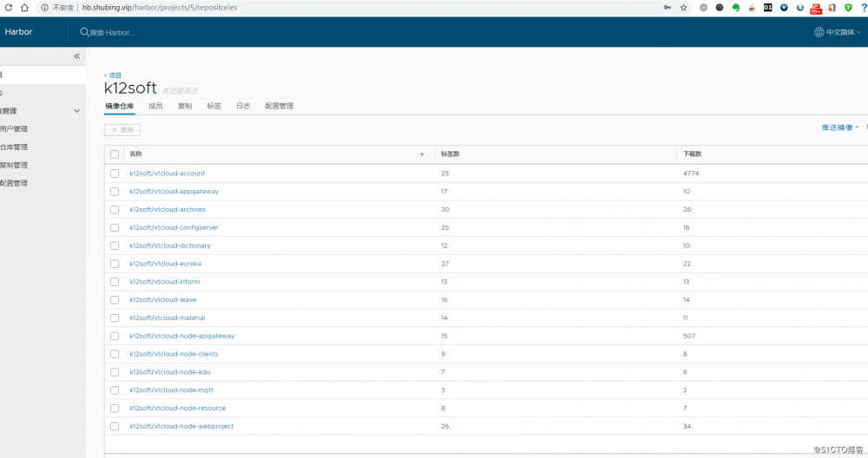The height and width of the screenshot is (458, 868).
Task: Open the k12soft/xtcloud-node-edu repository
Action: pyautogui.click(x=170, y=372)
